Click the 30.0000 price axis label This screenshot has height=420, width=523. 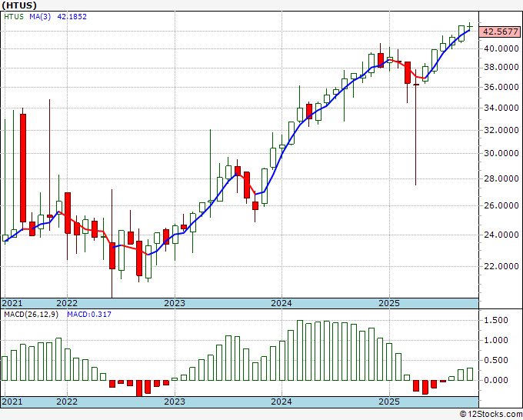(501, 153)
